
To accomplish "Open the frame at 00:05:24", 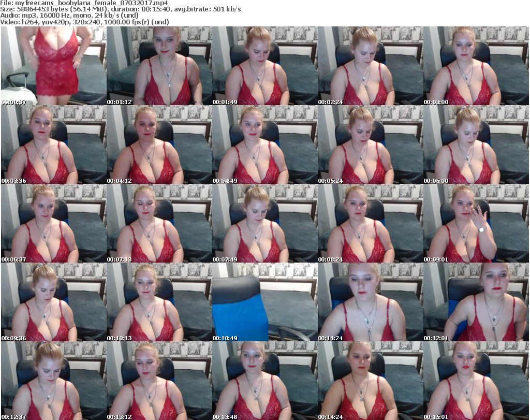I will (x=370, y=144).
